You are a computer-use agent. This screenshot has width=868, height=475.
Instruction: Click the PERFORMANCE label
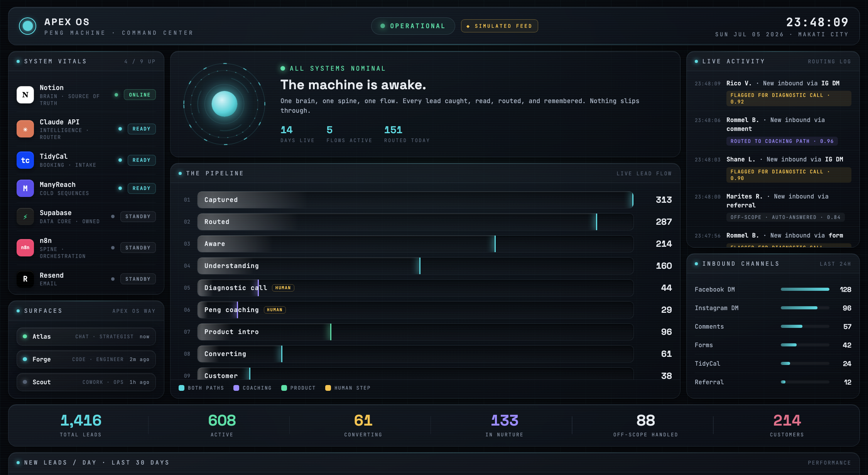click(x=829, y=463)
